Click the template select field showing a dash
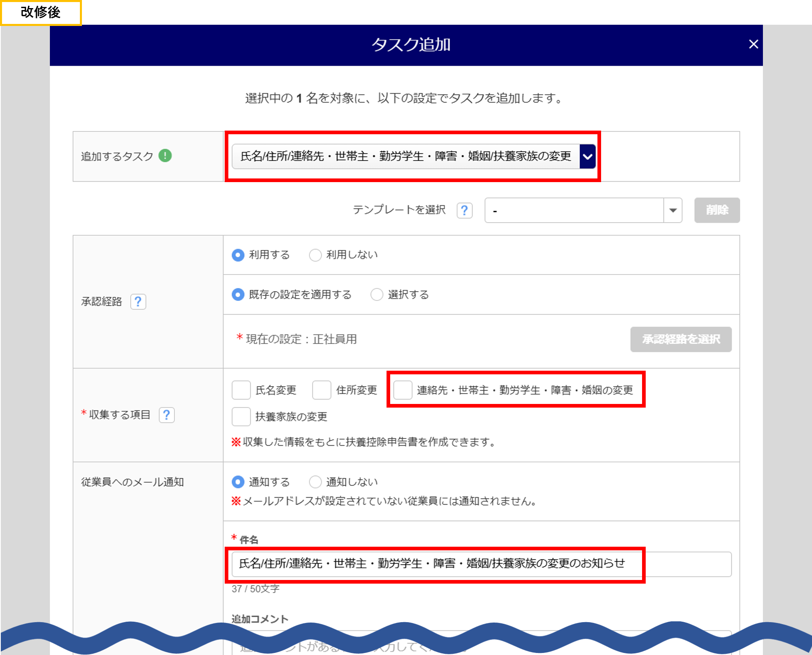Viewport: 812px width, 655px height. (574, 210)
